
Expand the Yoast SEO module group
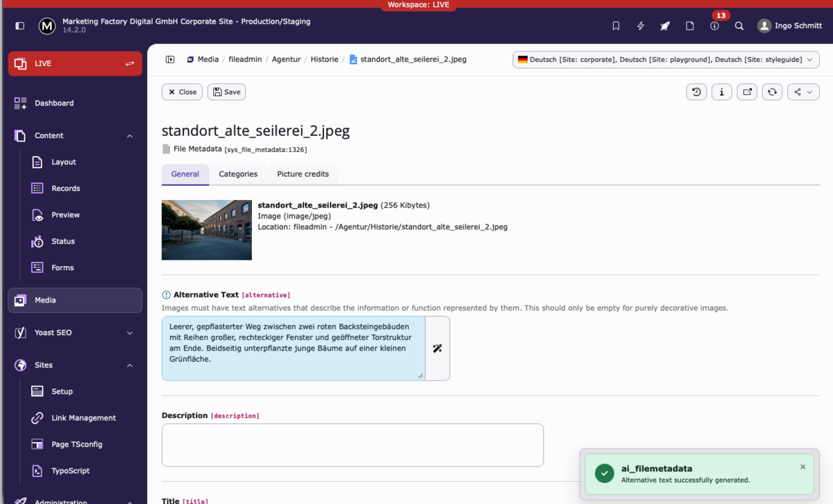(130, 333)
